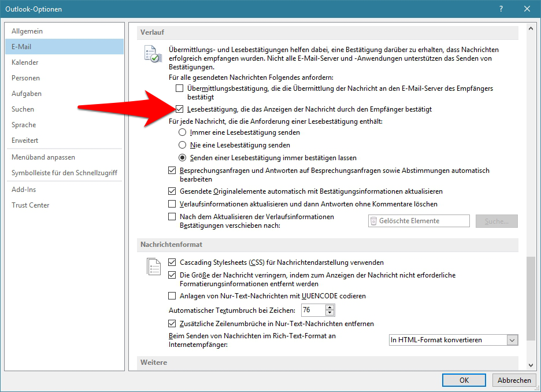Open the Suchen category

click(x=65, y=109)
